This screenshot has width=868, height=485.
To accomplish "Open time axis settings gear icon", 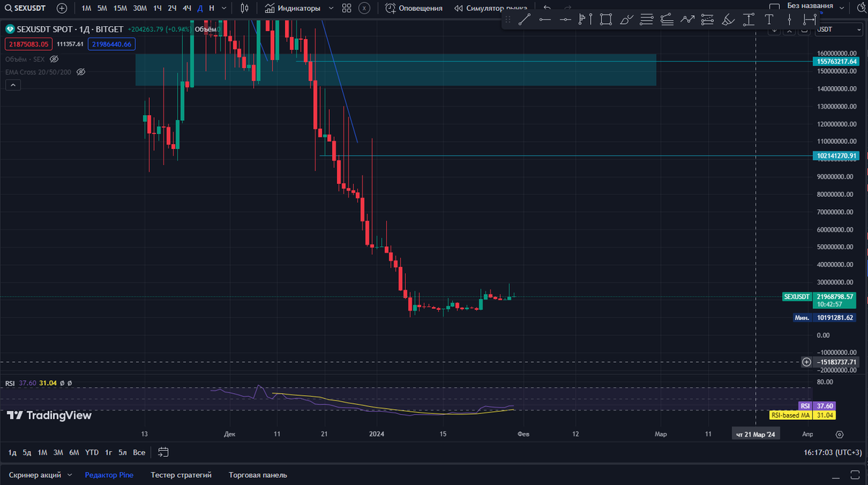I will pos(839,434).
